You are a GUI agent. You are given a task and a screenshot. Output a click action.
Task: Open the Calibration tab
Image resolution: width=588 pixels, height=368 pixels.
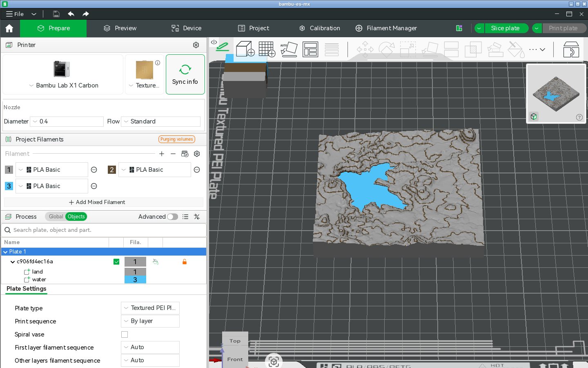click(x=320, y=28)
